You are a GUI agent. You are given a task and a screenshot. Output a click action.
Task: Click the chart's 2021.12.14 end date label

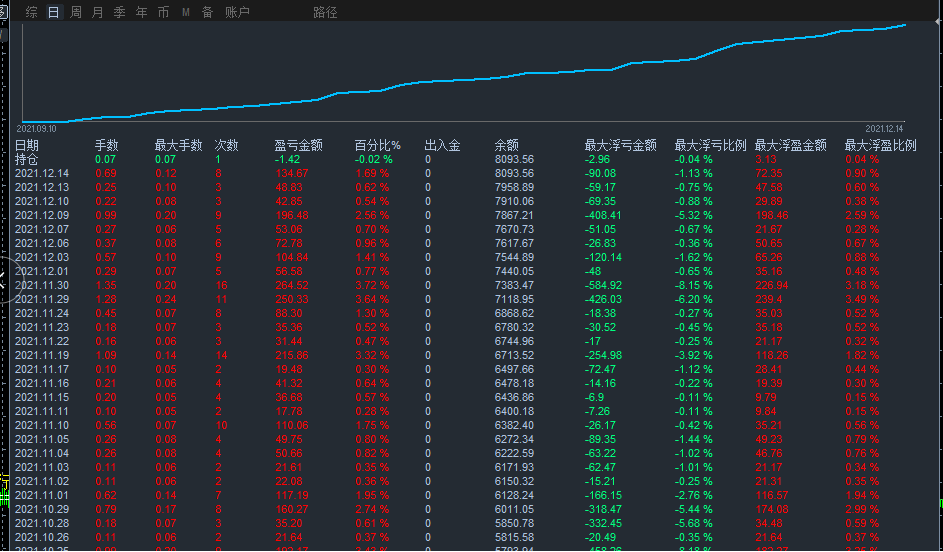pyautogui.click(x=884, y=129)
